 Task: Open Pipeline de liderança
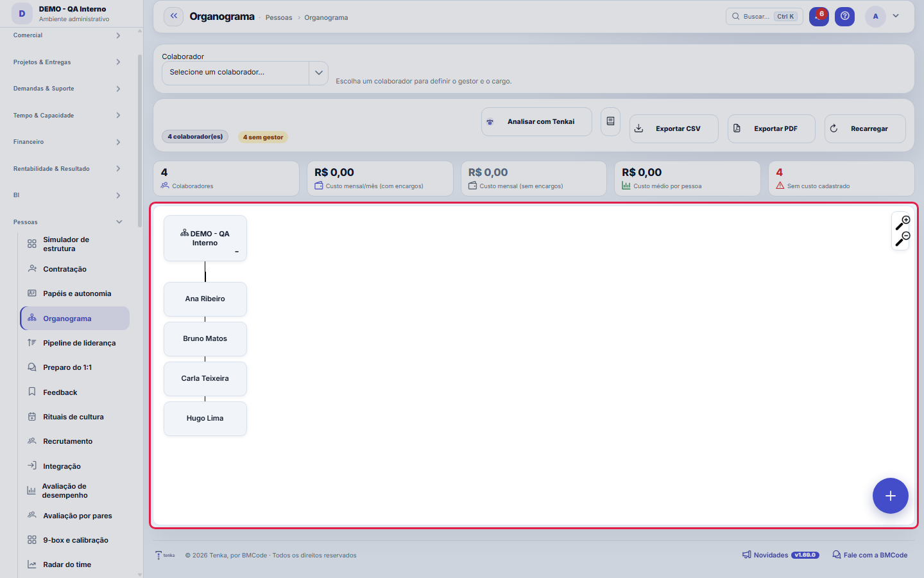[74, 343]
